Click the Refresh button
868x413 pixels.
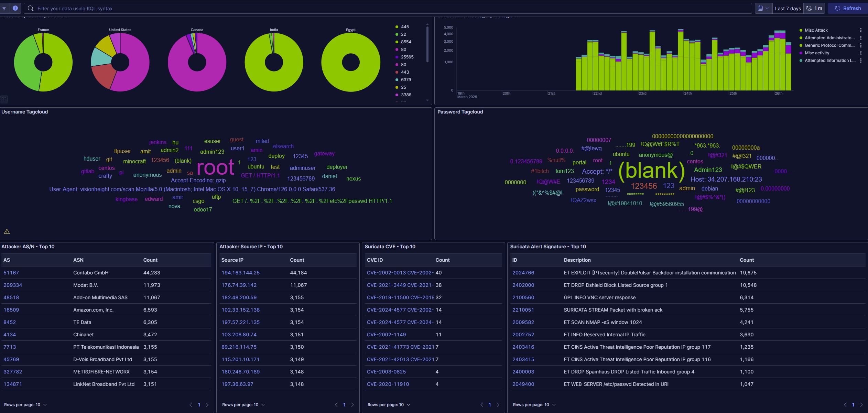848,8
